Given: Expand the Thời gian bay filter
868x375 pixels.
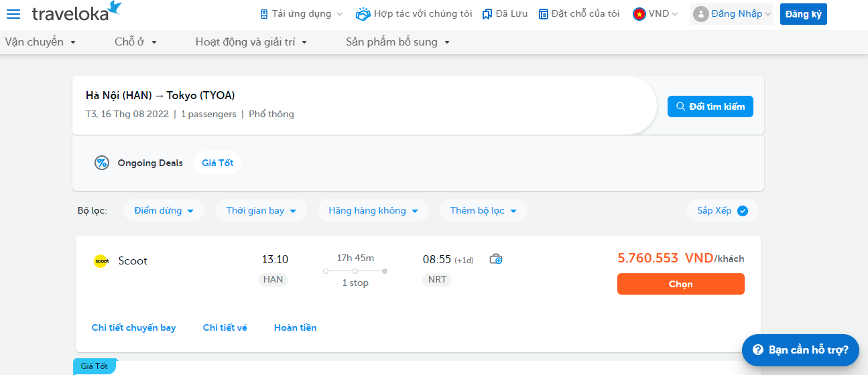Looking at the screenshot, I should coord(261,210).
